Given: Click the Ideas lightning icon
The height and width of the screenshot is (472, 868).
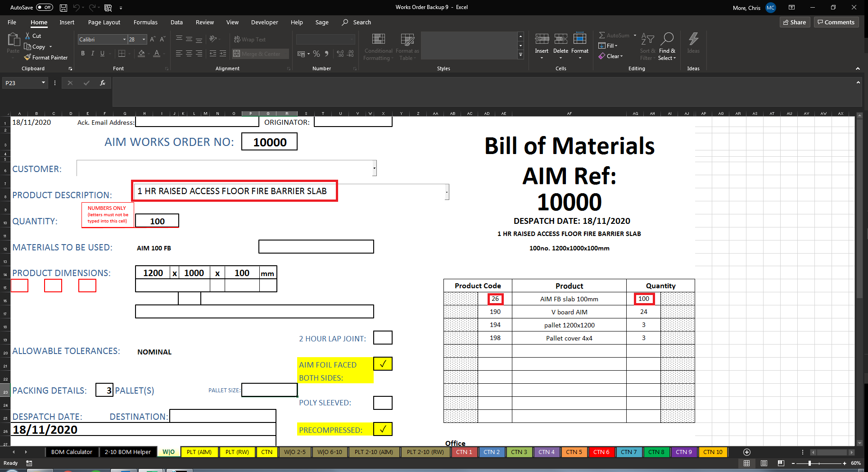Looking at the screenshot, I should tap(693, 39).
